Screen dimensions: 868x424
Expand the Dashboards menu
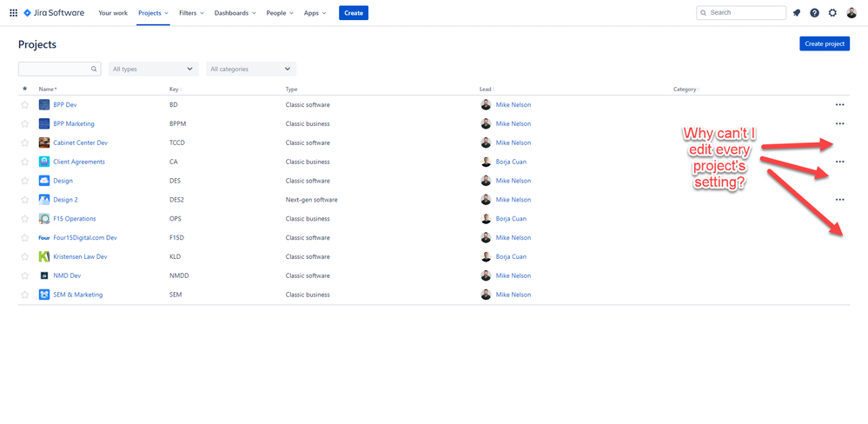click(235, 13)
